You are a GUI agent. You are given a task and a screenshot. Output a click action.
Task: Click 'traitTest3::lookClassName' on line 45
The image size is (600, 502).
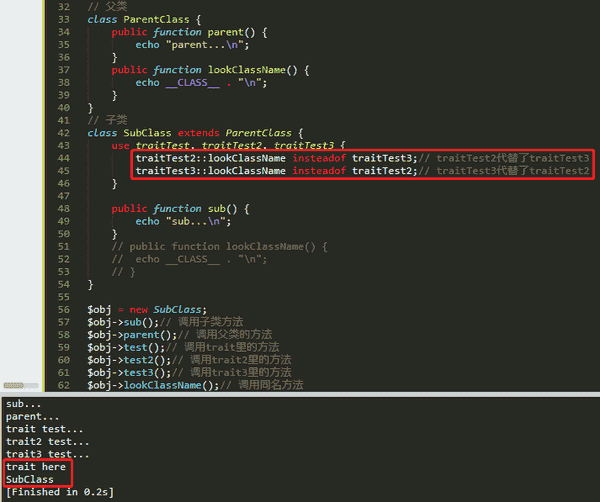(210, 171)
